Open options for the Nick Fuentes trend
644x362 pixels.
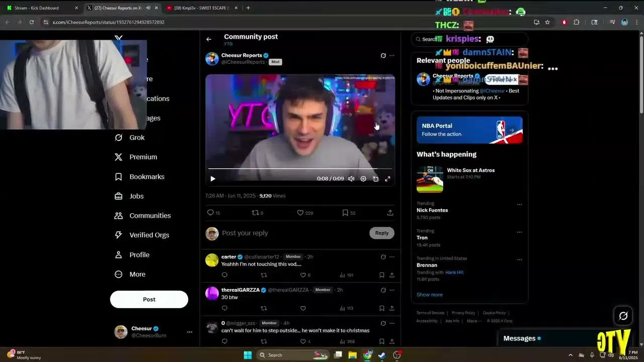[x=519, y=205]
